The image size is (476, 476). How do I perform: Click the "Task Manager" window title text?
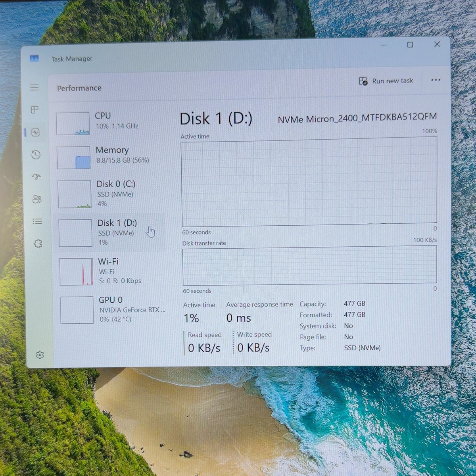pyautogui.click(x=72, y=59)
